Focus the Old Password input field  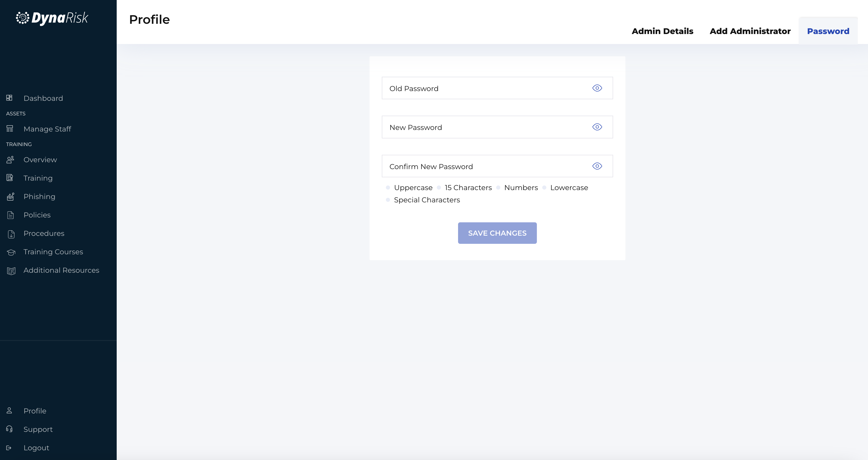pyautogui.click(x=485, y=88)
